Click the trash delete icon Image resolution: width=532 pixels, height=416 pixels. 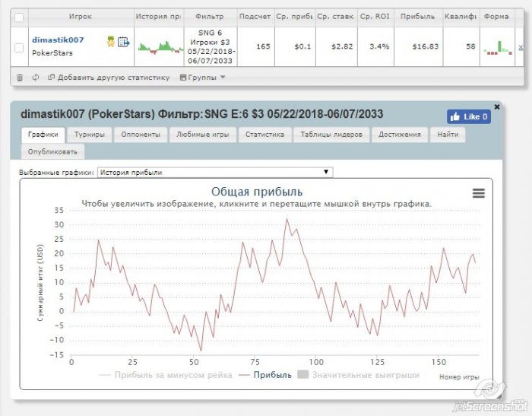coord(20,78)
